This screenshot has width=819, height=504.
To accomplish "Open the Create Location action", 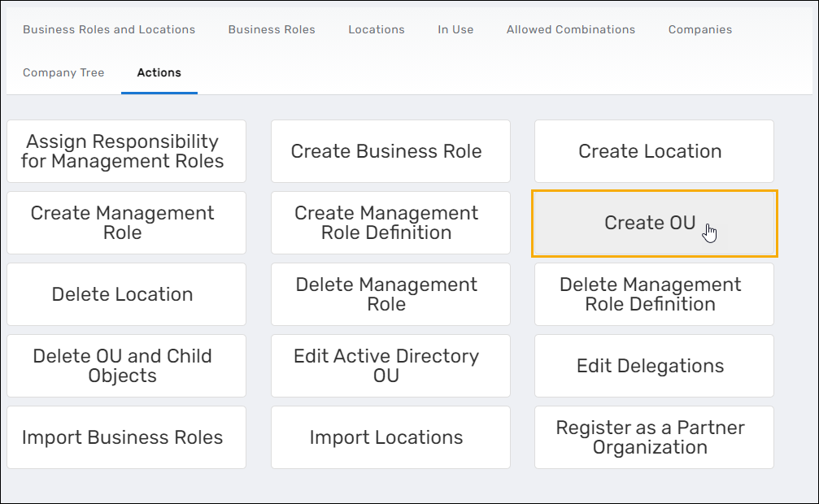I will click(653, 151).
